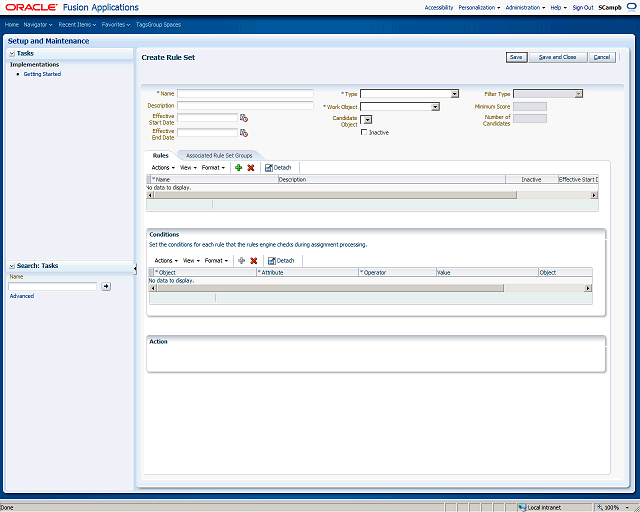Click the Save and Close button
This screenshot has height=512, width=640.
558,57
